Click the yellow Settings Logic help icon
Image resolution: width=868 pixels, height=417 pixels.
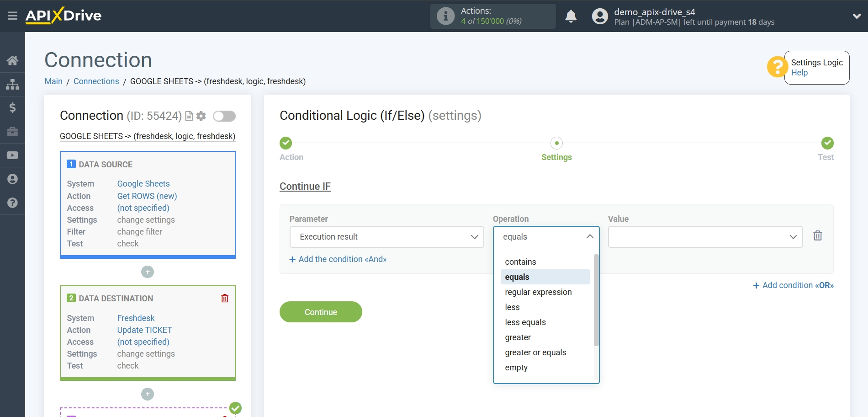777,67
